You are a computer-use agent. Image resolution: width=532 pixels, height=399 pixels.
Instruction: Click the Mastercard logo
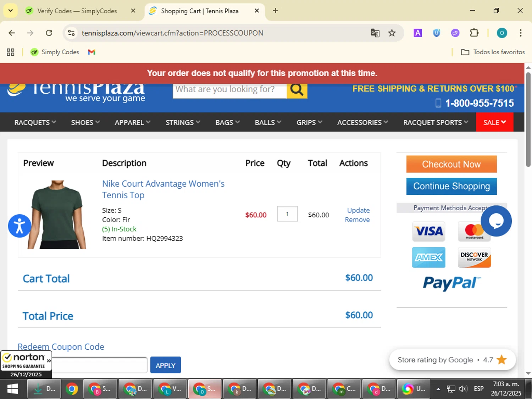click(x=474, y=231)
